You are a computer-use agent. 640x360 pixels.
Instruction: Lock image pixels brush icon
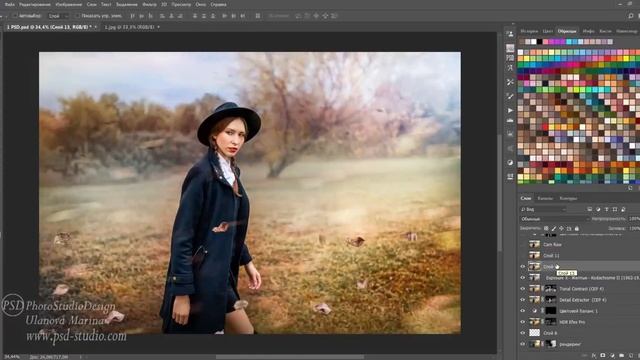coord(554,229)
